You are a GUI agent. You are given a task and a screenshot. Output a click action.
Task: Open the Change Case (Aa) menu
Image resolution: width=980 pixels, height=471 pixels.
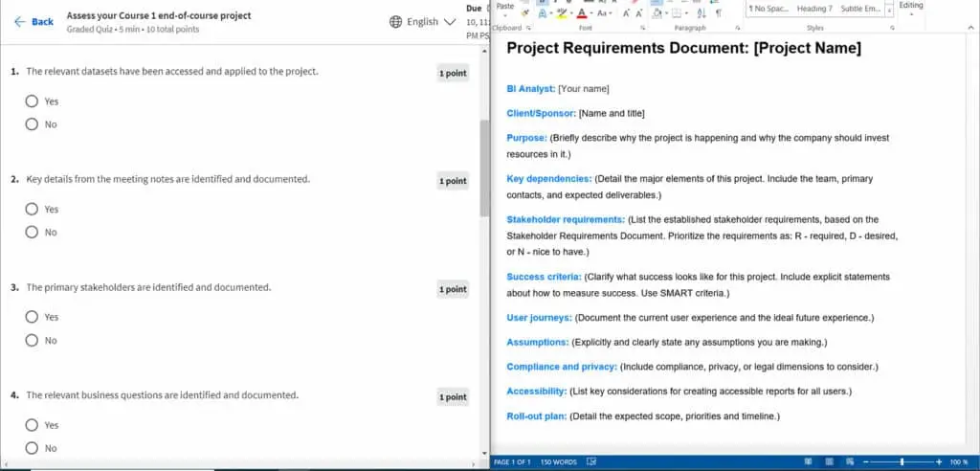coord(601,13)
